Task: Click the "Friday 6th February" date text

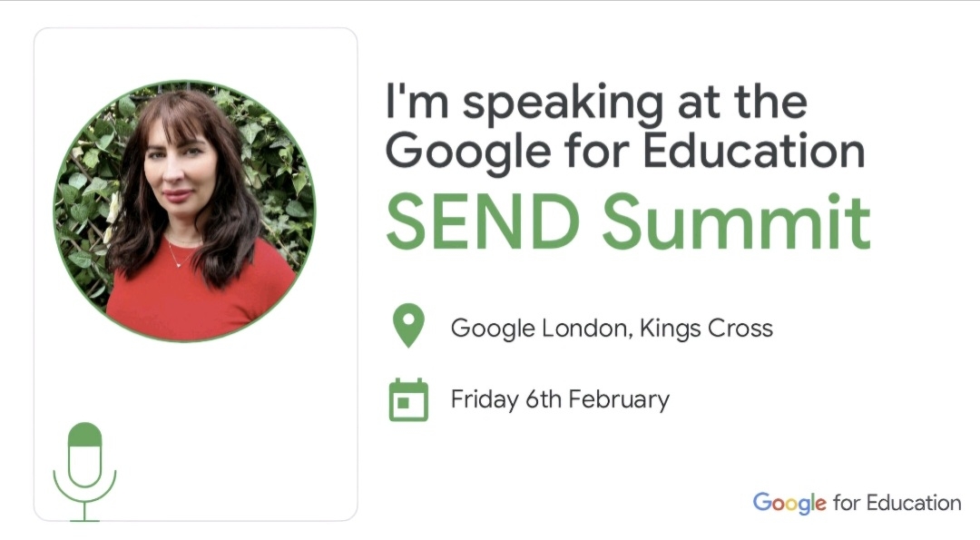Action: 560,399
